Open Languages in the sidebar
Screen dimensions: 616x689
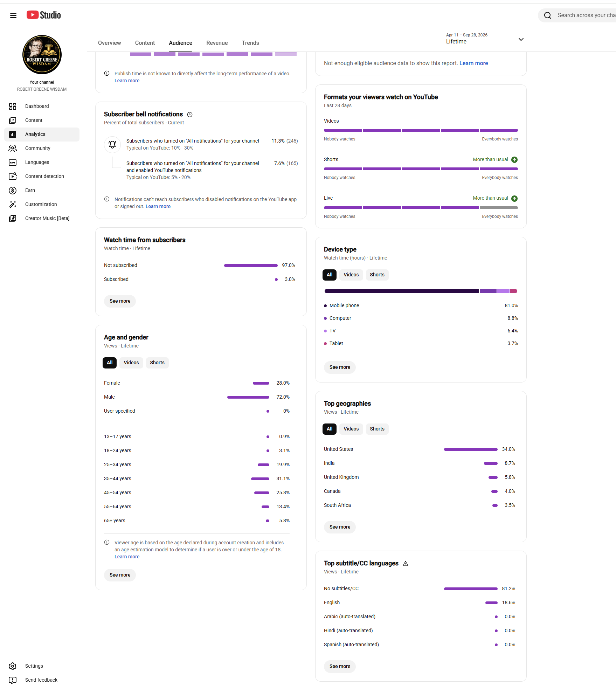coord(42,162)
